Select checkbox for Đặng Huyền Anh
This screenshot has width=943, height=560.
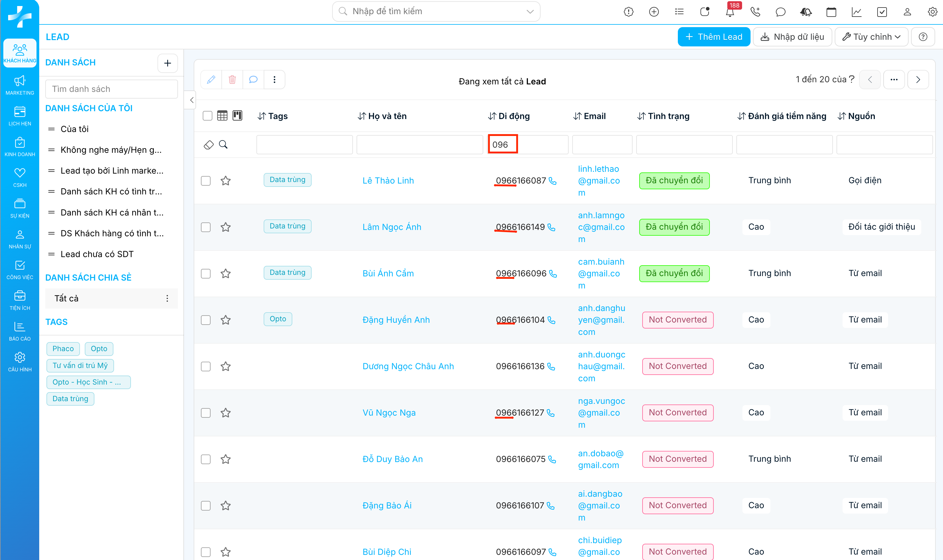coord(206,320)
